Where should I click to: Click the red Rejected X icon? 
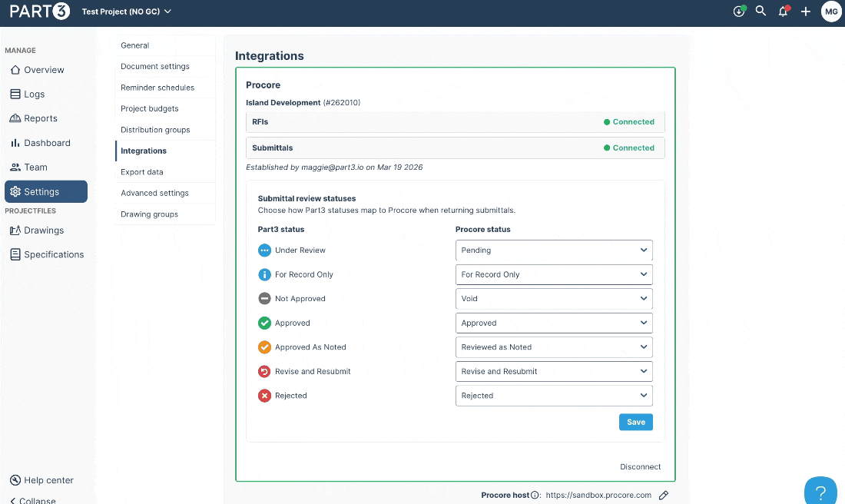click(264, 396)
